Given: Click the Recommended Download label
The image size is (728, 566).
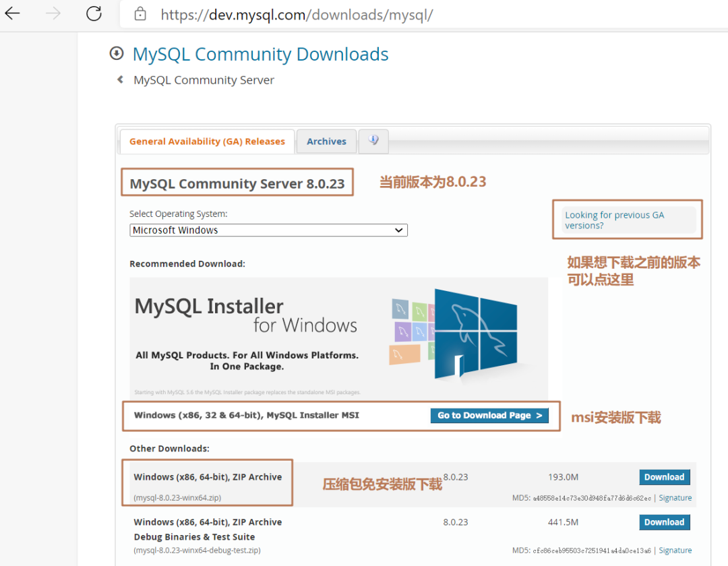Looking at the screenshot, I should click(187, 263).
